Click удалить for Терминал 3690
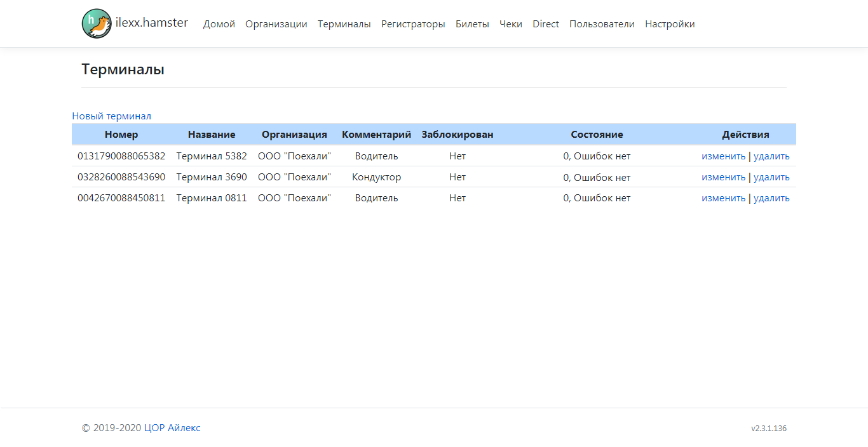868x447 pixels. (771, 177)
